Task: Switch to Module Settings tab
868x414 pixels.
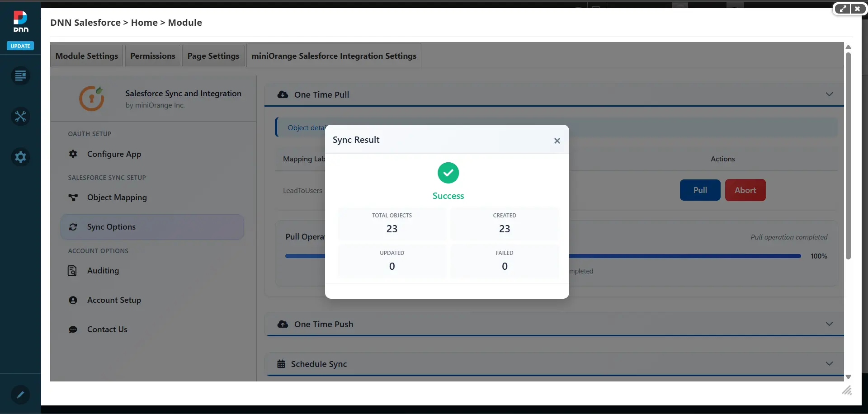Action: tap(87, 56)
